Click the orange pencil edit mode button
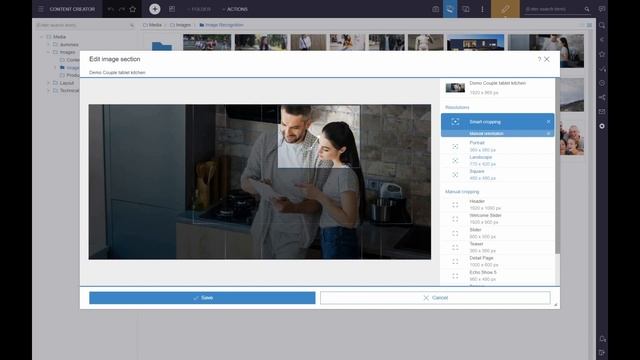640x360 pixels. click(x=505, y=9)
